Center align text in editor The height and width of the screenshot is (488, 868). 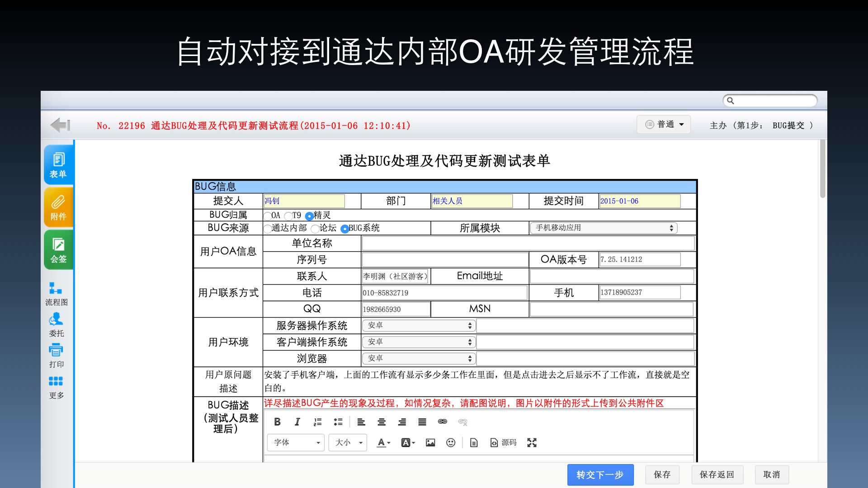pyautogui.click(x=382, y=422)
